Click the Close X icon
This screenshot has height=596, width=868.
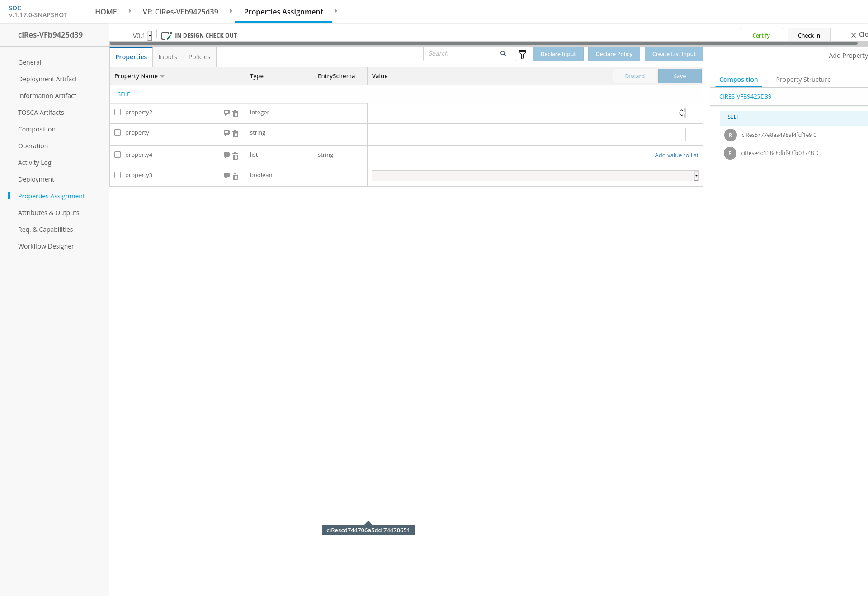[854, 35]
